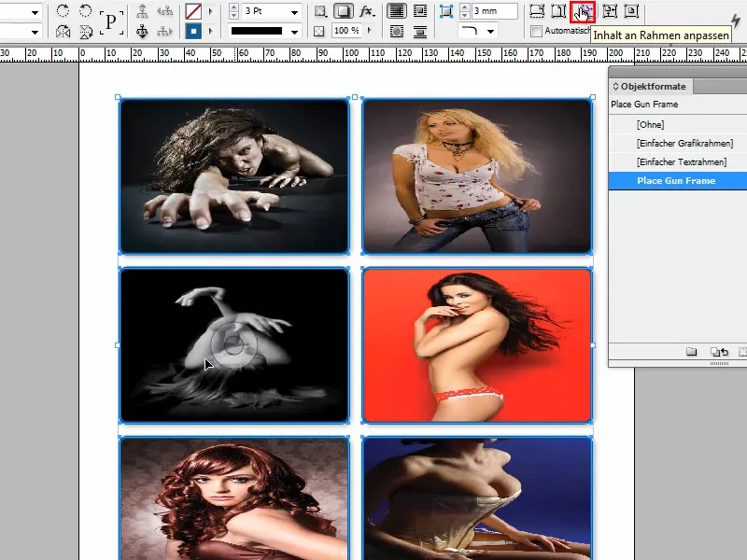Screen dimensions: 747x560
Task: Enable wrap around object shape
Action: coord(396,32)
